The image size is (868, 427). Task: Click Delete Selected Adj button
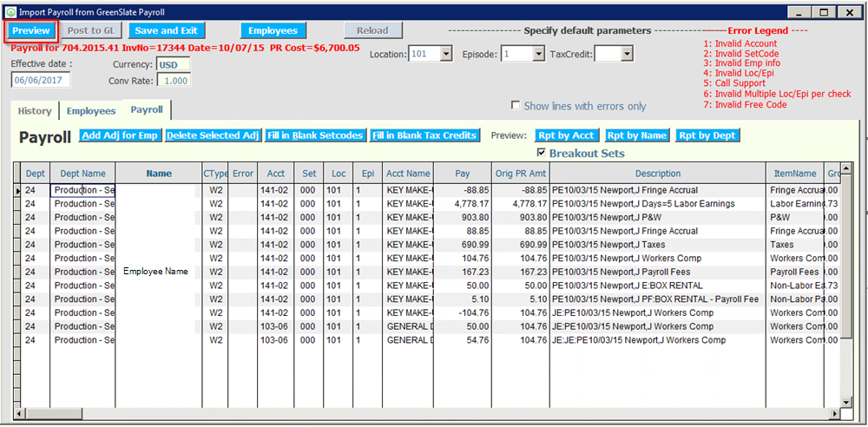(x=213, y=135)
